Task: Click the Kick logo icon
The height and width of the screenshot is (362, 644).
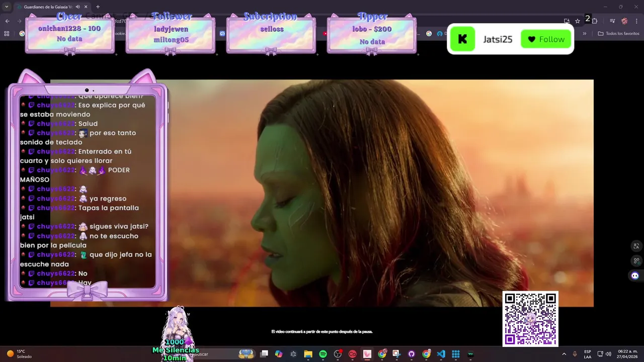Action: pyautogui.click(x=462, y=39)
